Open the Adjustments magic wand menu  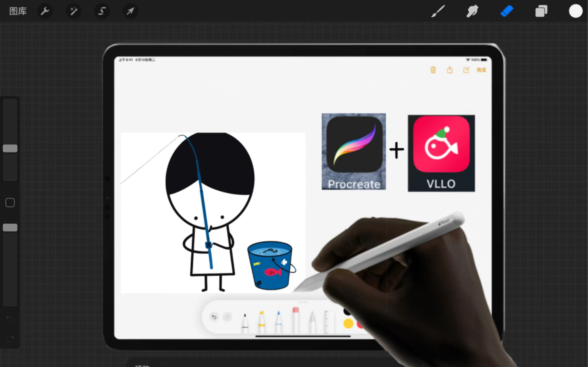coord(73,11)
